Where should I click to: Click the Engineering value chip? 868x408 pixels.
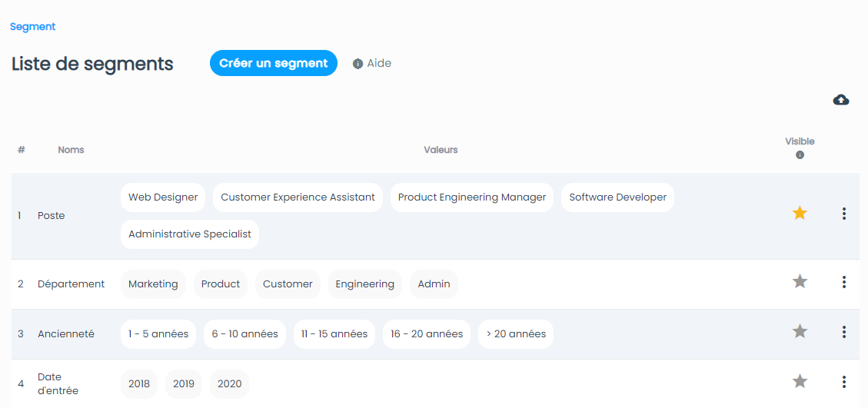[364, 284]
